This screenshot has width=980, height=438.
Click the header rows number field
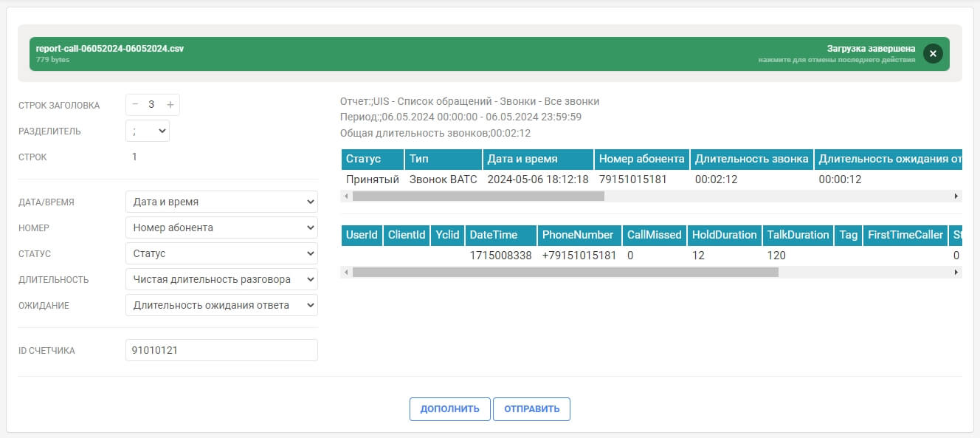pos(152,105)
